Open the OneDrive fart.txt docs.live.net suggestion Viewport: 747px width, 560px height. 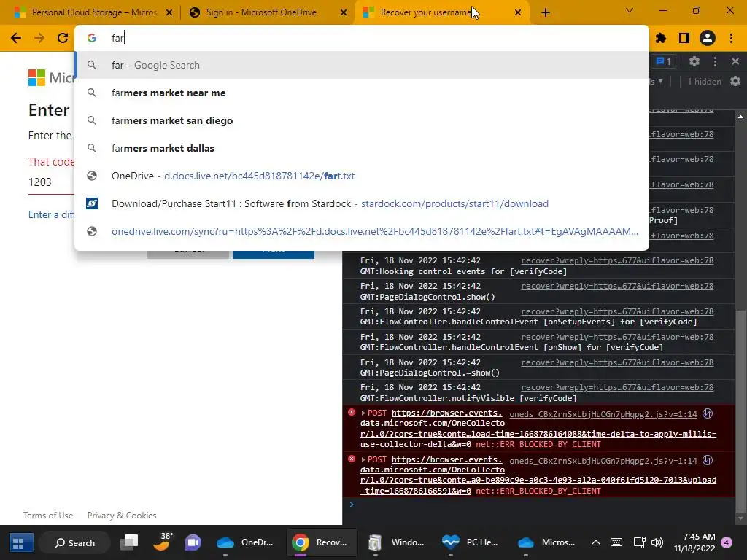pyautogui.click(x=362, y=176)
